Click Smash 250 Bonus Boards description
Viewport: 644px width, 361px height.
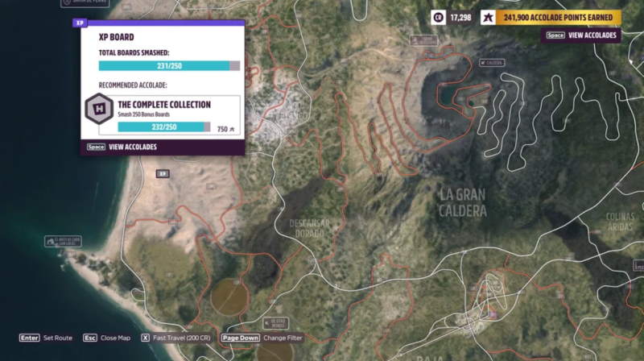pyautogui.click(x=144, y=114)
